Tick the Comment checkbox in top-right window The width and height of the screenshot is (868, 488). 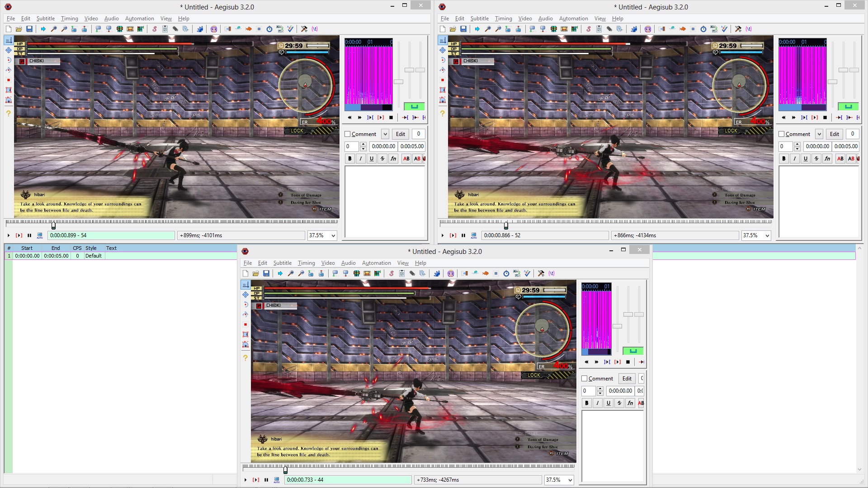782,134
